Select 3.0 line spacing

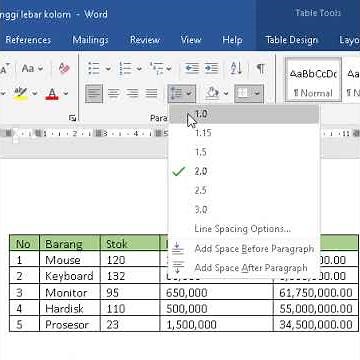click(244, 210)
